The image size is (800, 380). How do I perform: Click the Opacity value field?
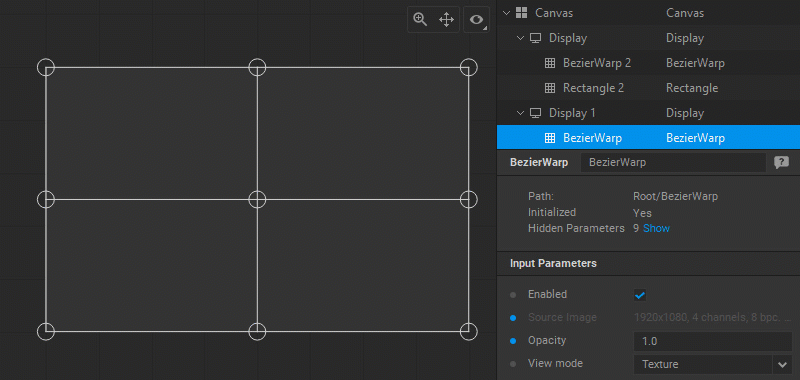tap(713, 341)
